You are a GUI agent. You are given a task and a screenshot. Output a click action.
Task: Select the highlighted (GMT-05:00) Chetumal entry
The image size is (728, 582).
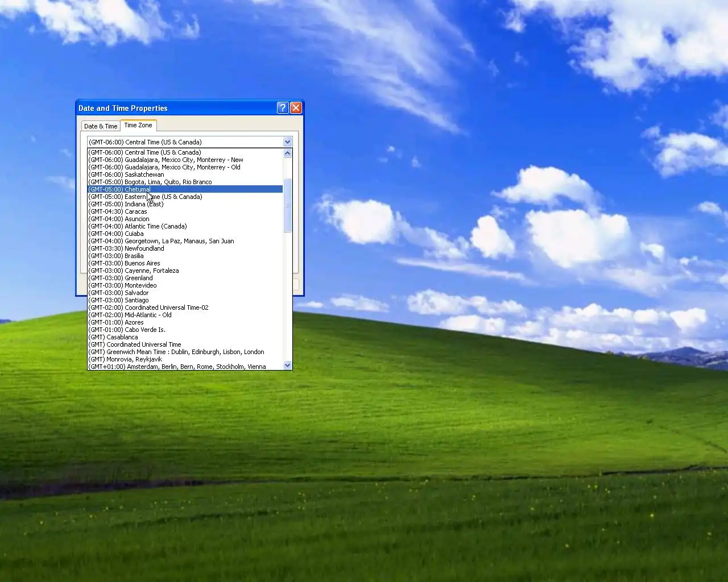pyautogui.click(x=185, y=189)
